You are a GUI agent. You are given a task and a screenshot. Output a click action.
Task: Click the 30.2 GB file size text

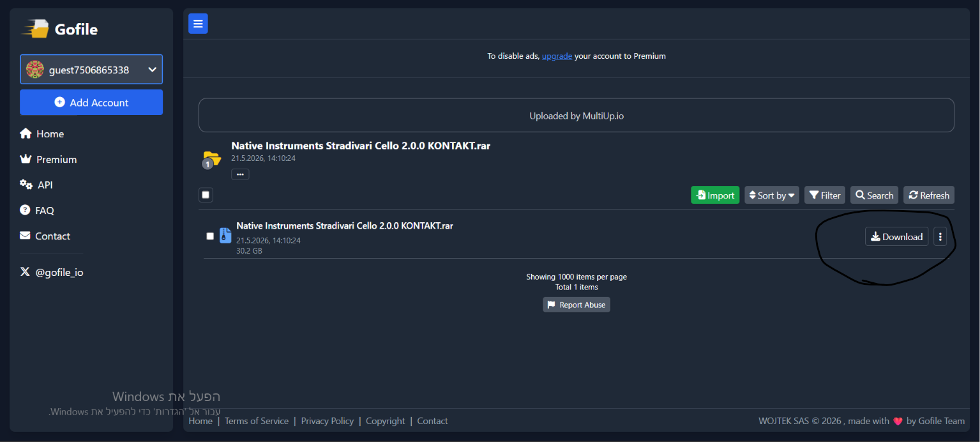(x=249, y=251)
